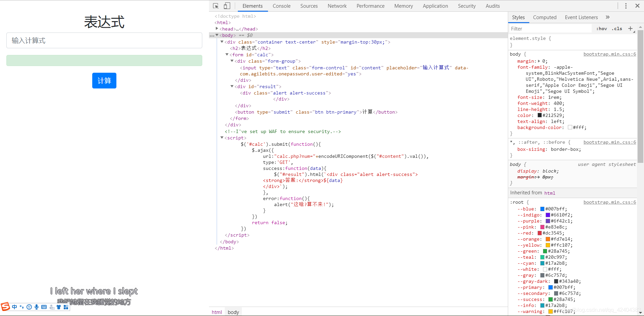The width and height of the screenshot is (644, 316).
Task: Select the h2 表达式 element line
Action: click(x=250, y=48)
